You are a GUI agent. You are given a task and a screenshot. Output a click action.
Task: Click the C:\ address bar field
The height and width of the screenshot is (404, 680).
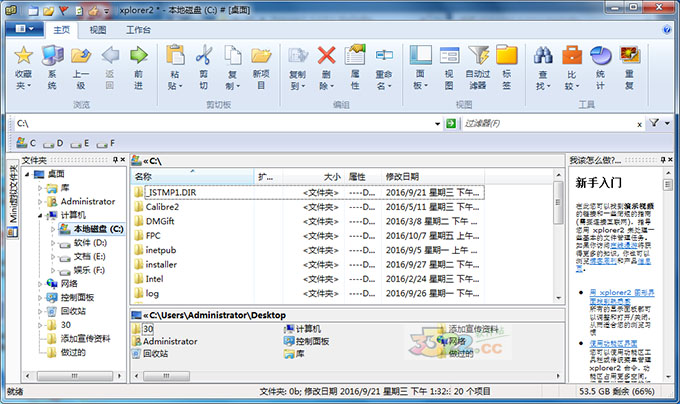pyautogui.click(x=224, y=124)
